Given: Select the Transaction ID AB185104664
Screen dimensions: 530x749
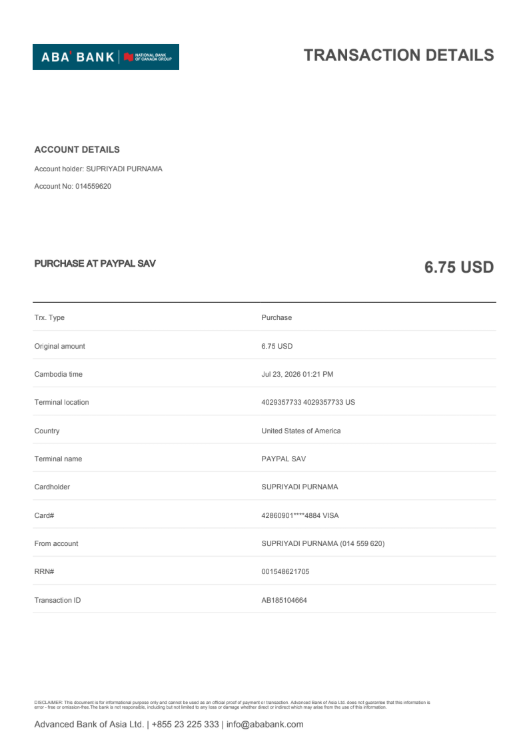Looking at the screenshot, I should (284, 600).
